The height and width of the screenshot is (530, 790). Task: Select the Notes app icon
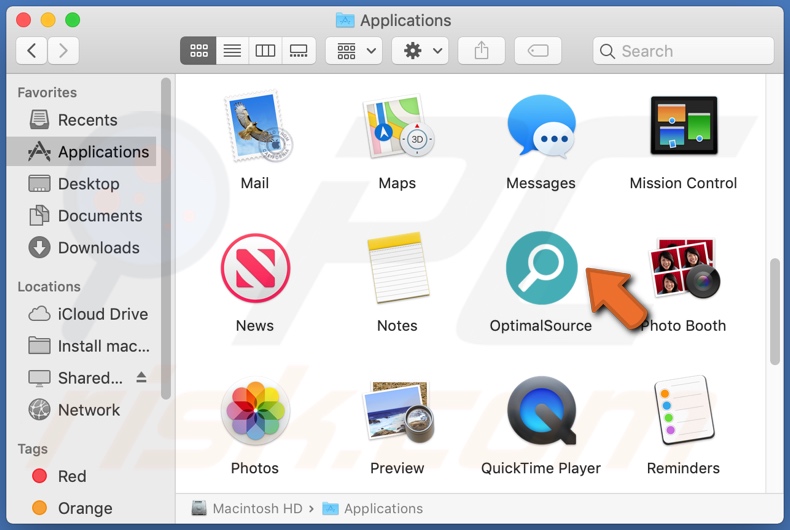398,268
